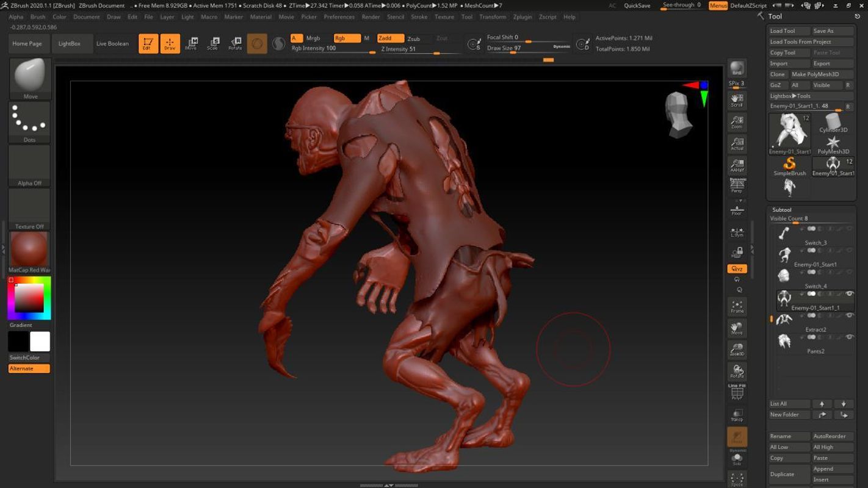Image resolution: width=868 pixels, height=488 pixels.
Task: Toggle Perspective (Persp) view
Action: (737, 186)
